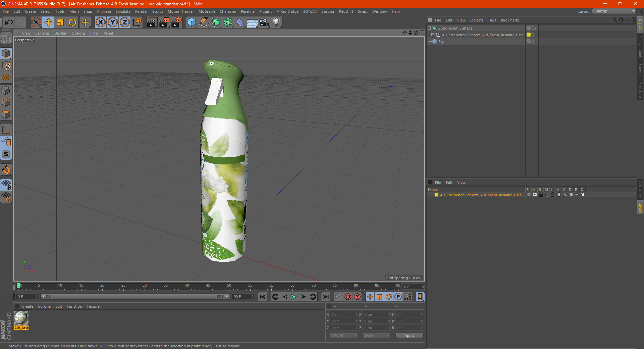Viewport: 644px width, 349px height.
Task: Open viewport Cameras menu
Action: pos(42,33)
